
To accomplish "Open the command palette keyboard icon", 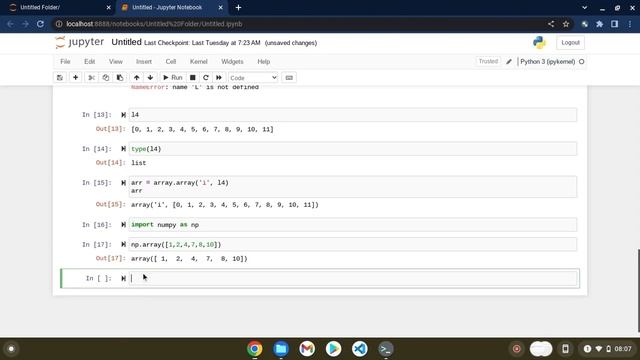I will tap(289, 78).
